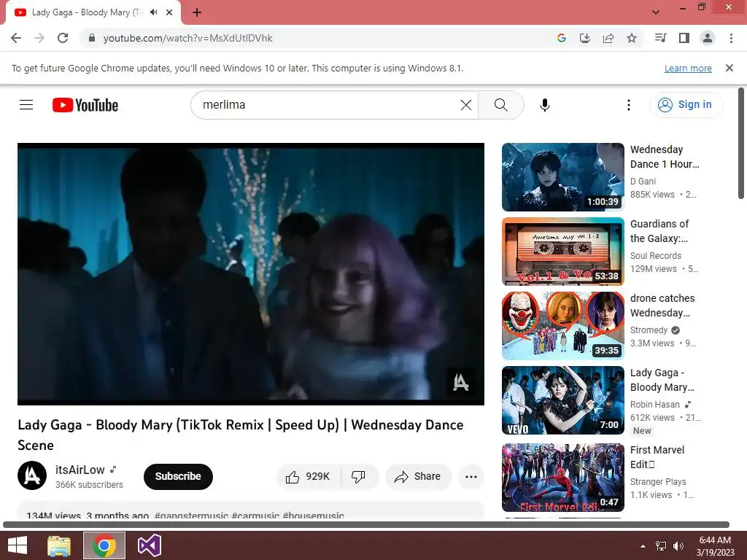This screenshot has width=747, height=560.
Task: Click the vertical page scrollbar
Action: (x=741, y=143)
